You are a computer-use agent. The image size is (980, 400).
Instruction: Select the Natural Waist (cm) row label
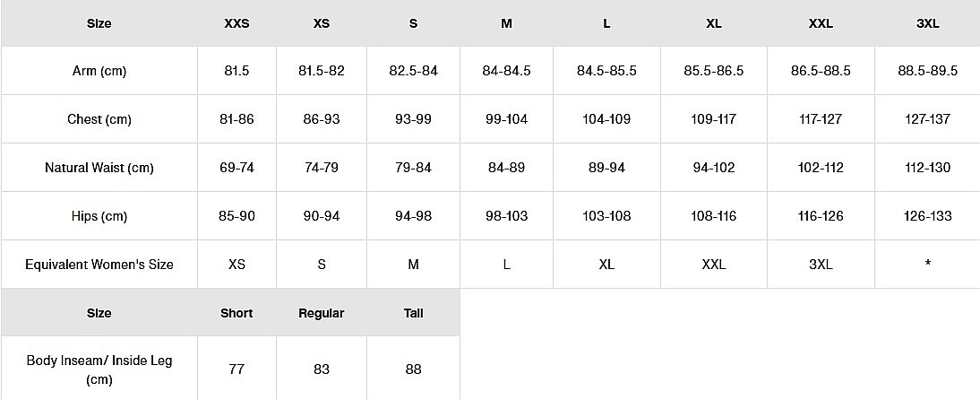(x=99, y=168)
